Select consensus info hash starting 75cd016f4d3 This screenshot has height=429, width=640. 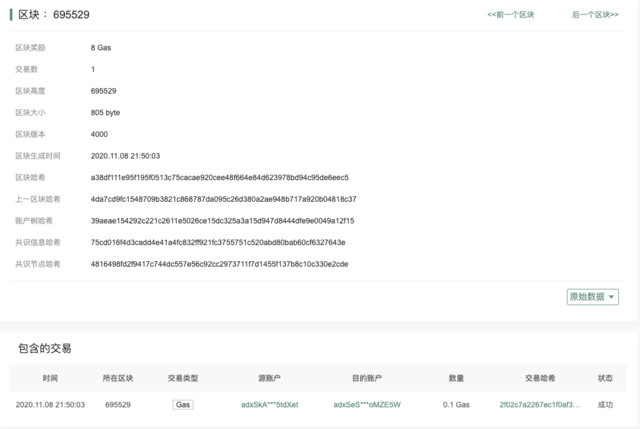tap(218, 242)
